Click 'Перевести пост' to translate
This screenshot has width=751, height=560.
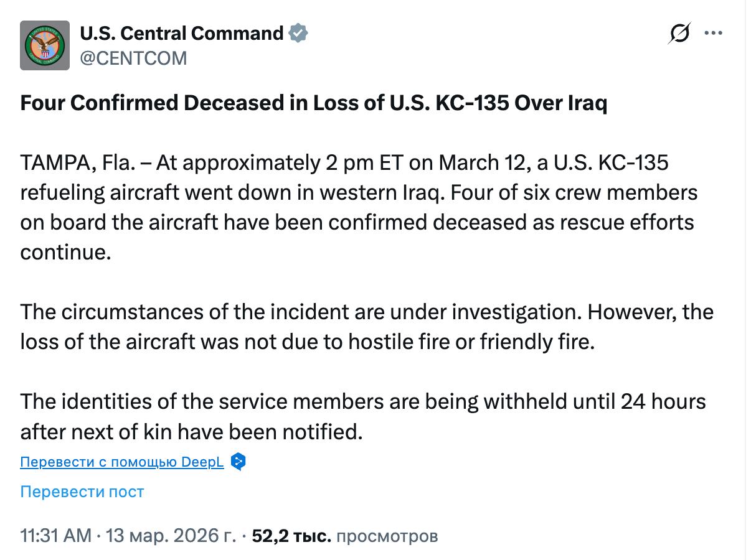82,492
